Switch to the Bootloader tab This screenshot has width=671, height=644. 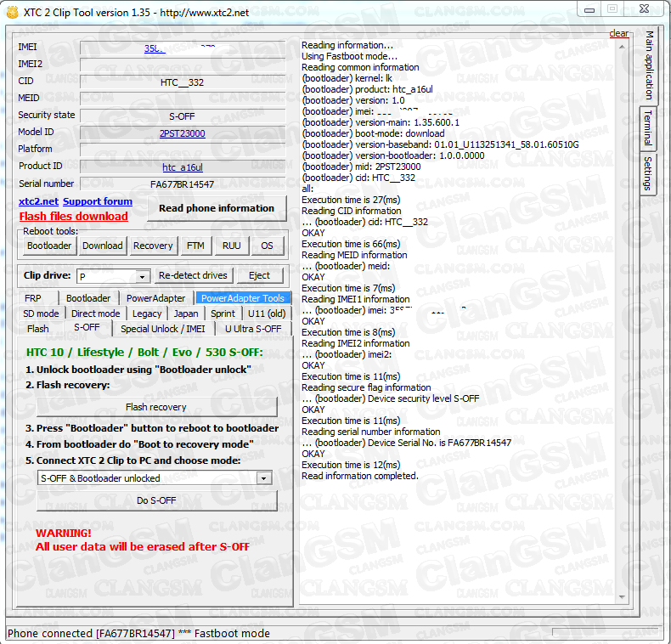88,298
